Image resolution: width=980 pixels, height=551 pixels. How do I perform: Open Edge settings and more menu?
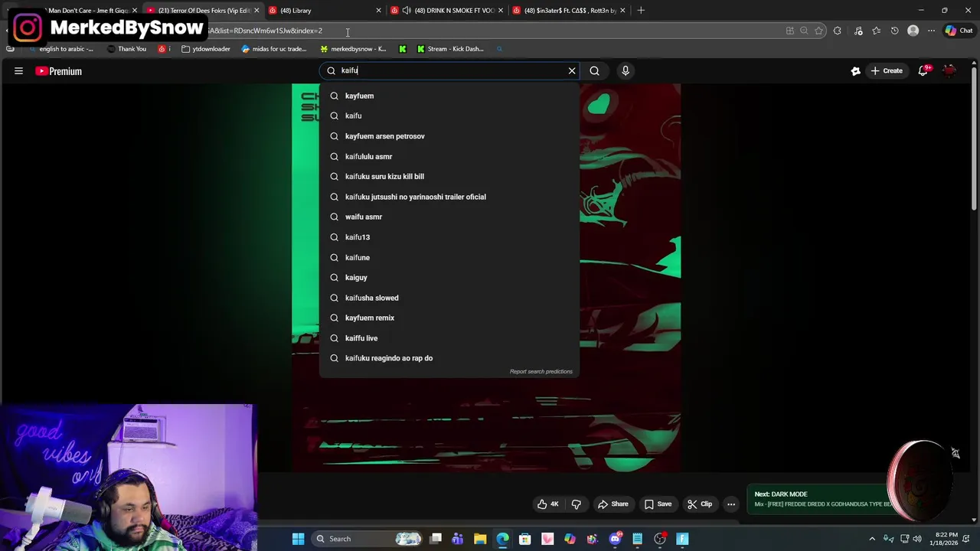(931, 31)
